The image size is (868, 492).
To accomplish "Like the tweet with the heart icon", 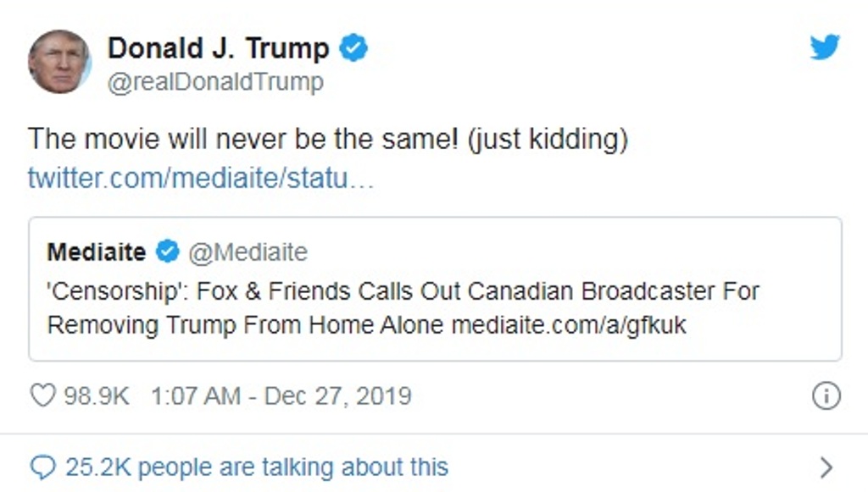I will (42, 395).
